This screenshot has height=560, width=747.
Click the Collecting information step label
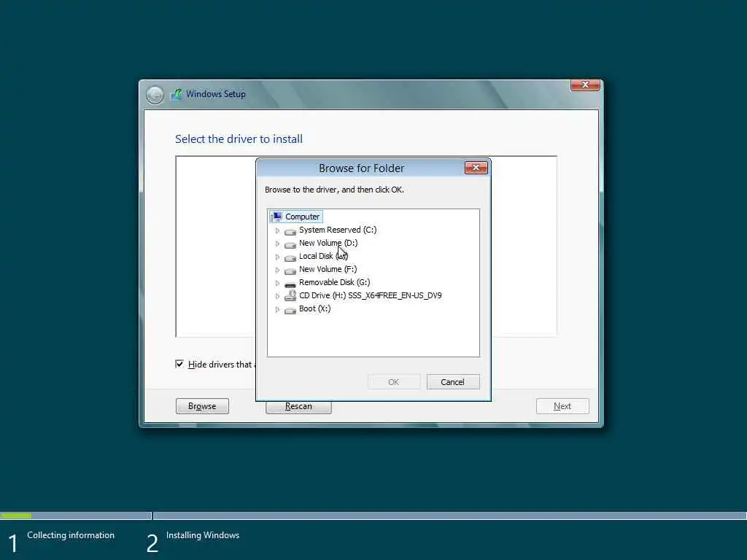click(x=71, y=535)
